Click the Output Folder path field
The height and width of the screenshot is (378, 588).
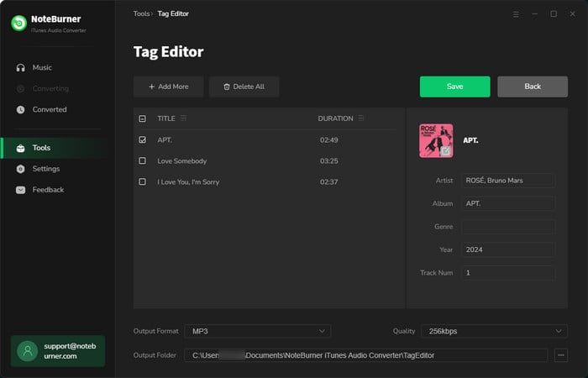click(366, 355)
